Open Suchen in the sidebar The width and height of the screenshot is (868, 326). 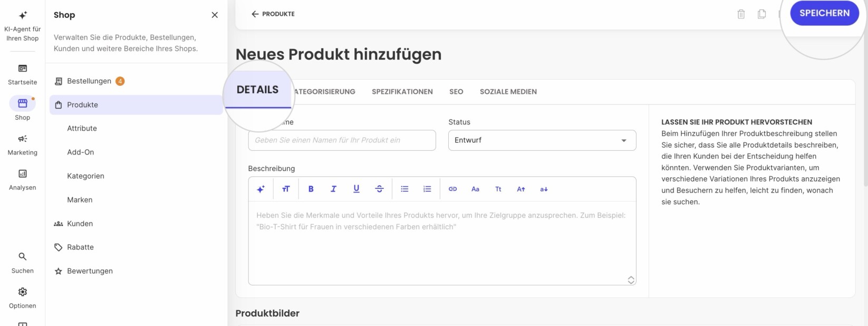22,263
